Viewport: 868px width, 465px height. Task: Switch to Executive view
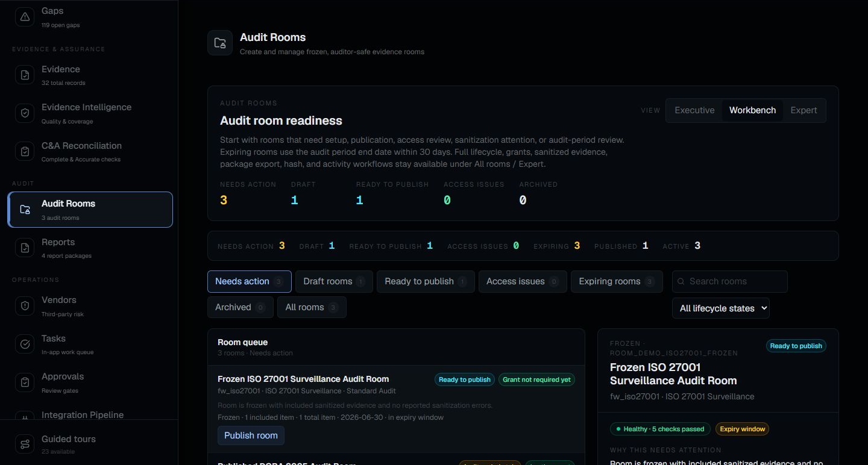694,110
